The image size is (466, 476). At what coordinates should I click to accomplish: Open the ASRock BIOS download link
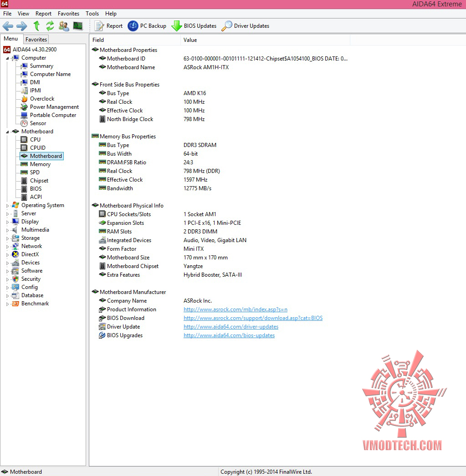(253, 318)
